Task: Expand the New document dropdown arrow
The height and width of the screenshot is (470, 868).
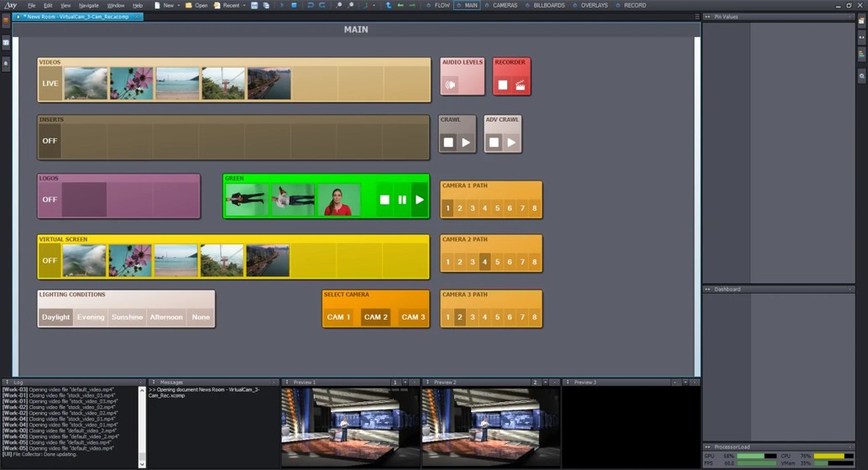Action: (x=179, y=5)
